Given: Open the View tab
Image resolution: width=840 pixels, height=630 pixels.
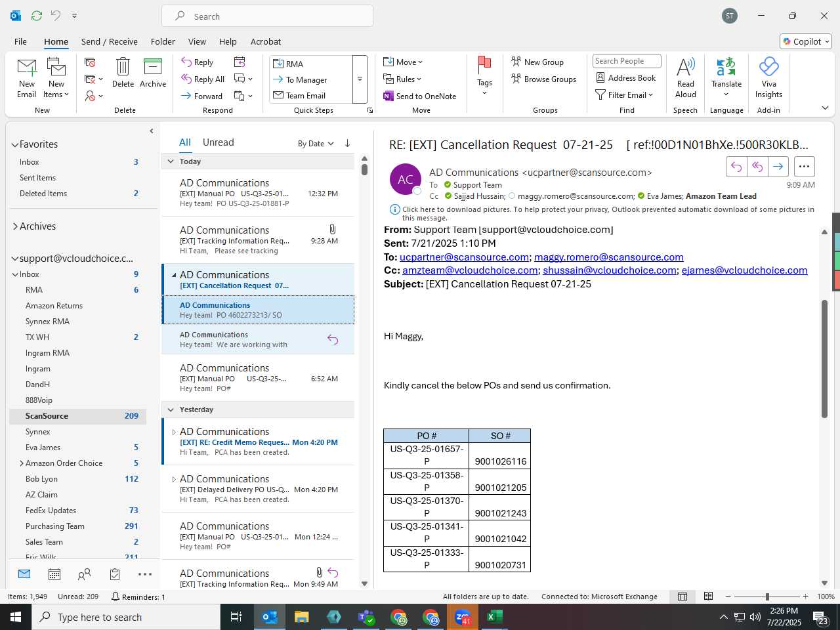Looking at the screenshot, I should pyautogui.click(x=197, y=41).
